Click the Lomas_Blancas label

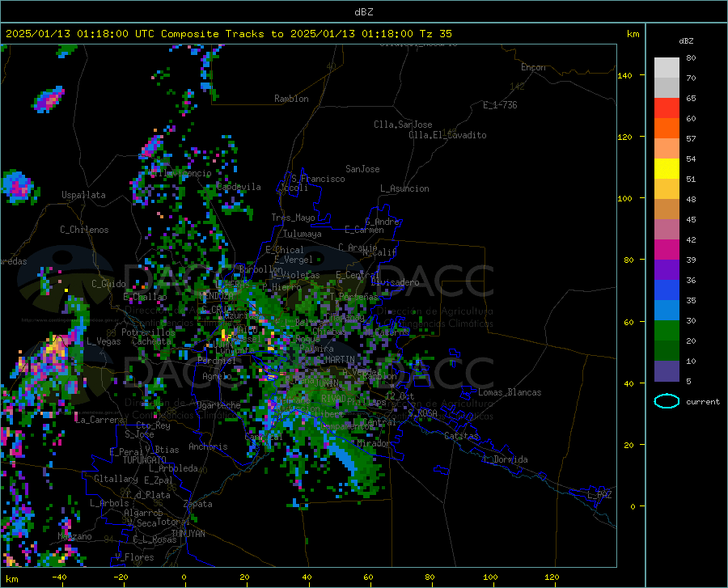point(510,392)
